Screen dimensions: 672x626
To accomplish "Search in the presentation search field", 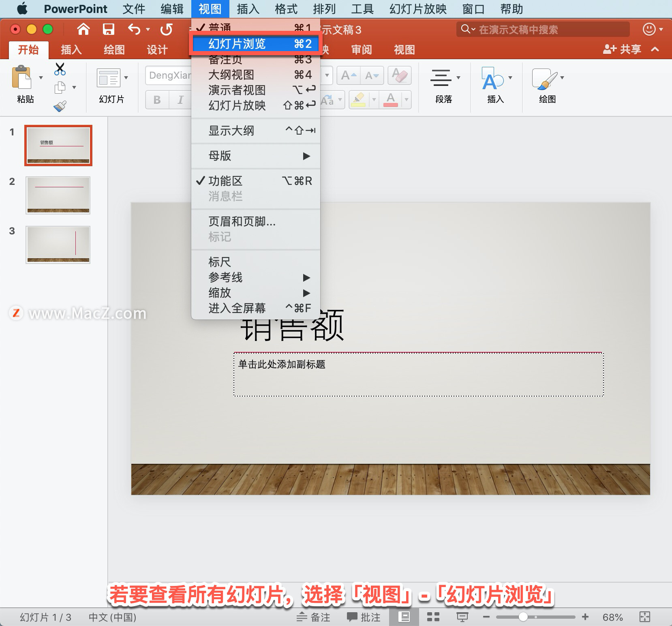I will point(543,29).
